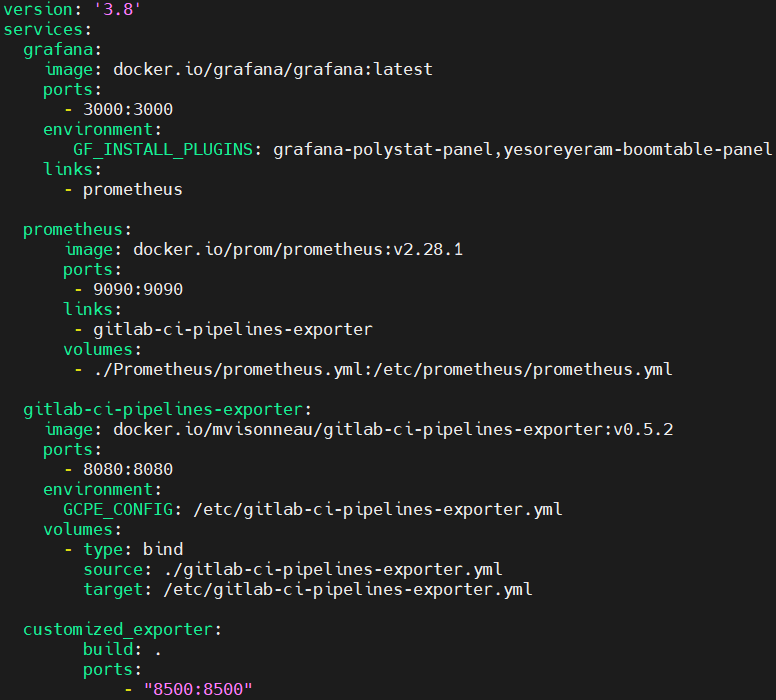This screenshot has height=700, width=776.
Task: Click source path ./gitlab-ci-pipelines-exporter.yml
Action: [333, 570]
